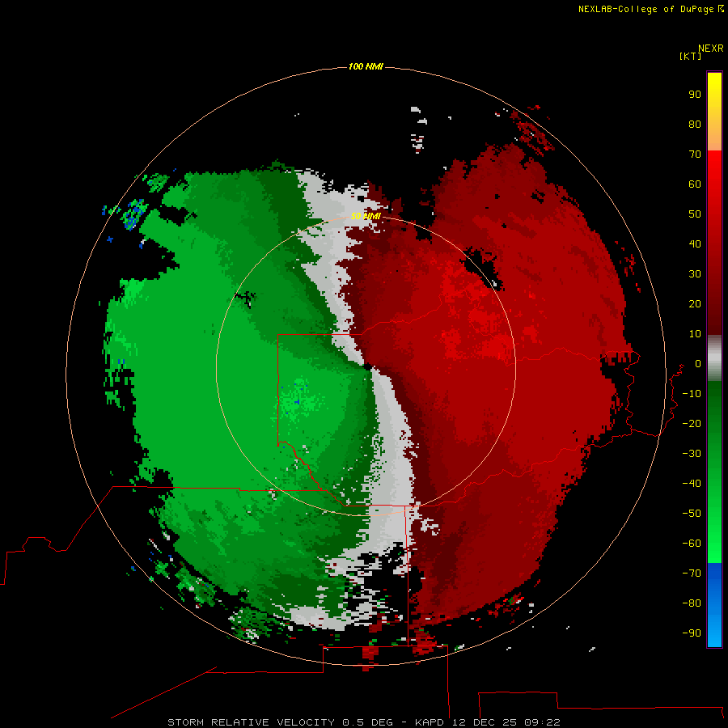
Task: Click the "NEXLAB-College of DuPage" credit text
Action: click(x=645, y=9)
